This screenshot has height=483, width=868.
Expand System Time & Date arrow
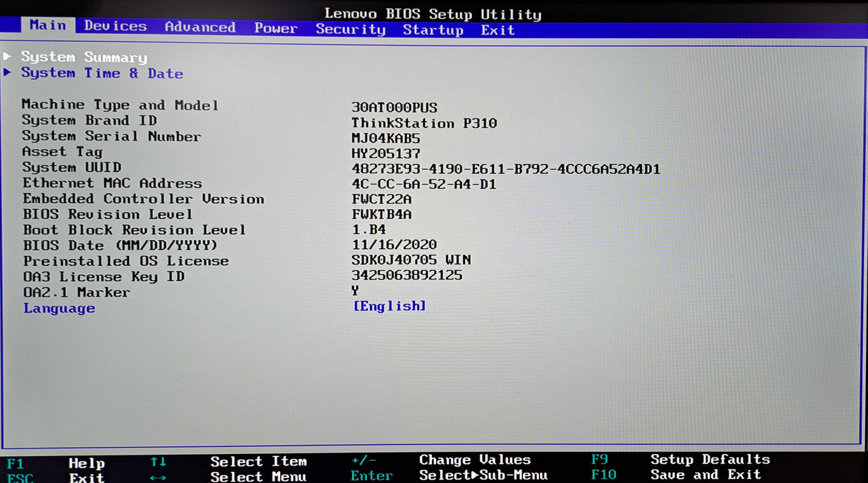[7, 72]
